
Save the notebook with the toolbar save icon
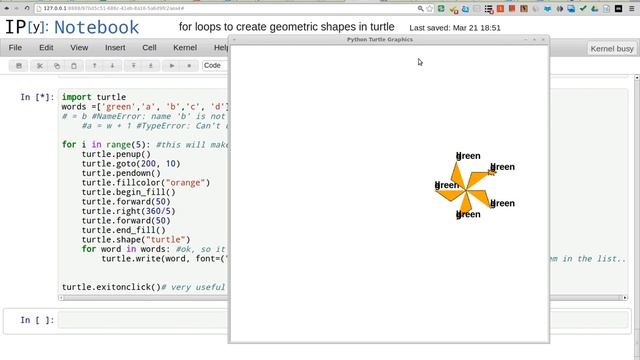coord(19,66)
